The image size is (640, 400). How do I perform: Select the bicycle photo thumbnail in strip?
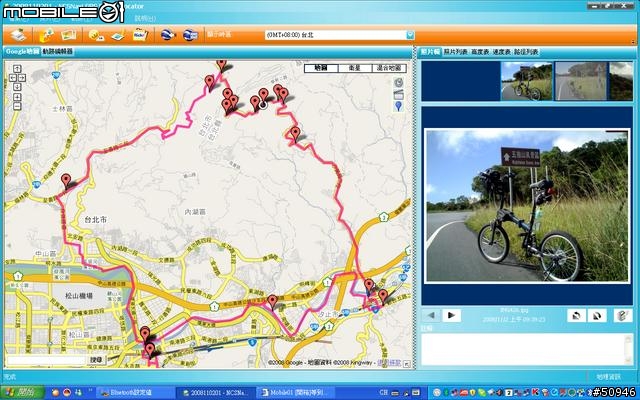pos(527,81)
